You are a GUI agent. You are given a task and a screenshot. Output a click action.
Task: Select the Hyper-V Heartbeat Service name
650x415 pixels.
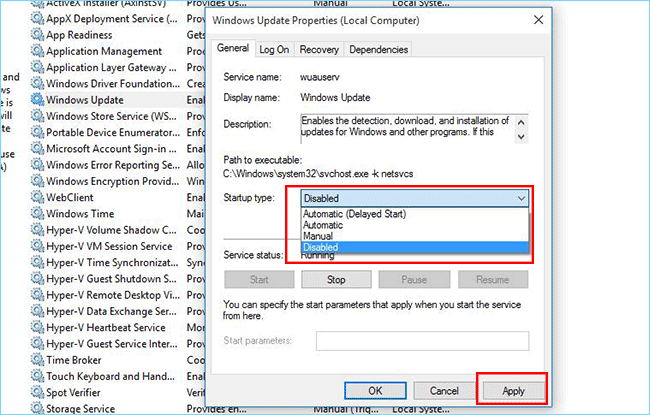pos(106,328)
